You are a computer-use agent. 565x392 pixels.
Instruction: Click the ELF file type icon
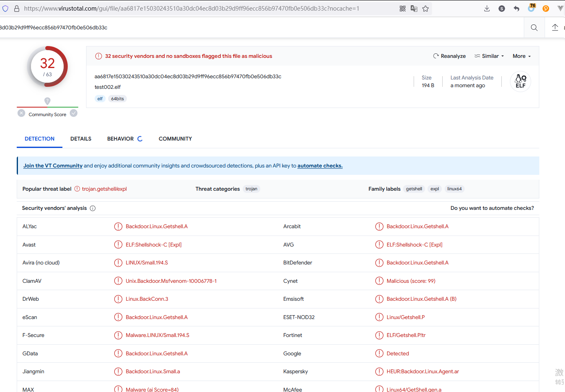click(x=521, y=81)
